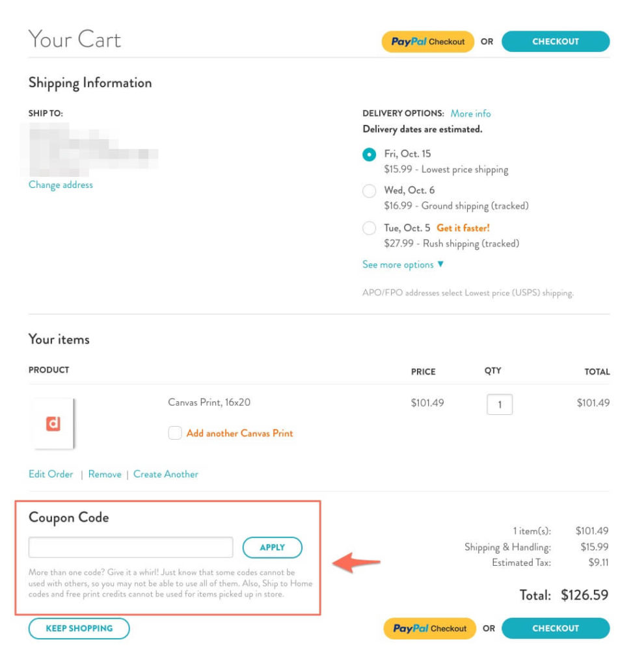Open the PayPal Checkout near the total

[429, 628]
